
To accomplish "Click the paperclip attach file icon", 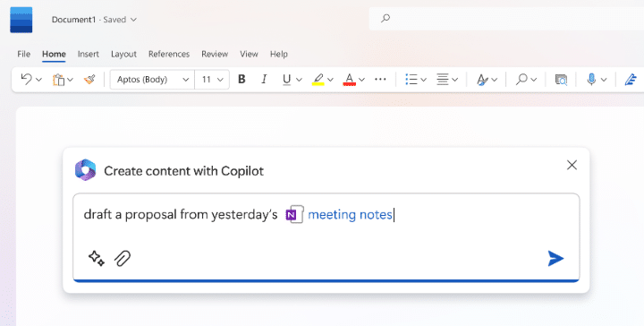I will tap(123, 258).
